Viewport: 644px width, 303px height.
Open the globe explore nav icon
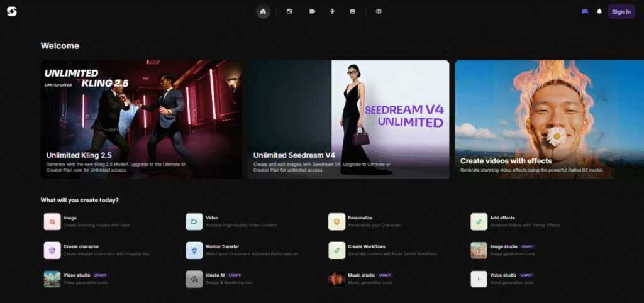[379, 11]
